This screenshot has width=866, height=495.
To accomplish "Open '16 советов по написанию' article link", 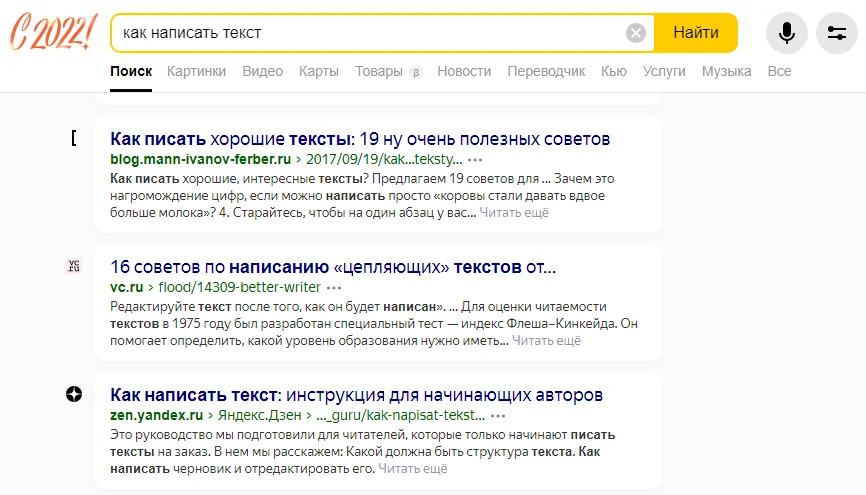I will click(332, 266).
